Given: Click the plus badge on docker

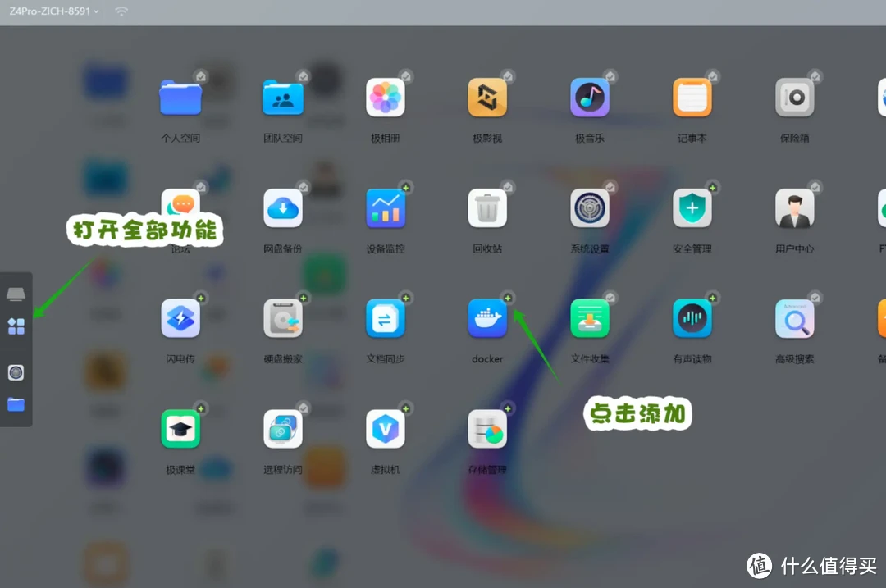Looking at the screenshot, I should 508,298.
